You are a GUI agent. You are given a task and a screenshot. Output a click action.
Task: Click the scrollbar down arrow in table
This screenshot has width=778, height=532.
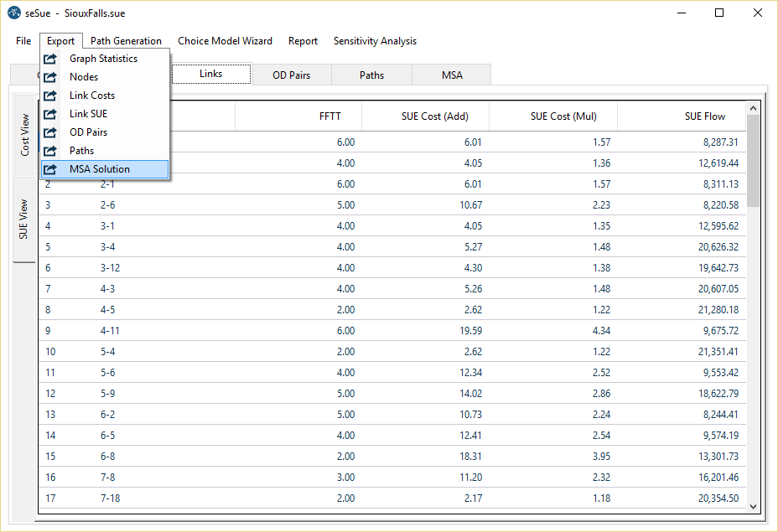click(752, 506)
